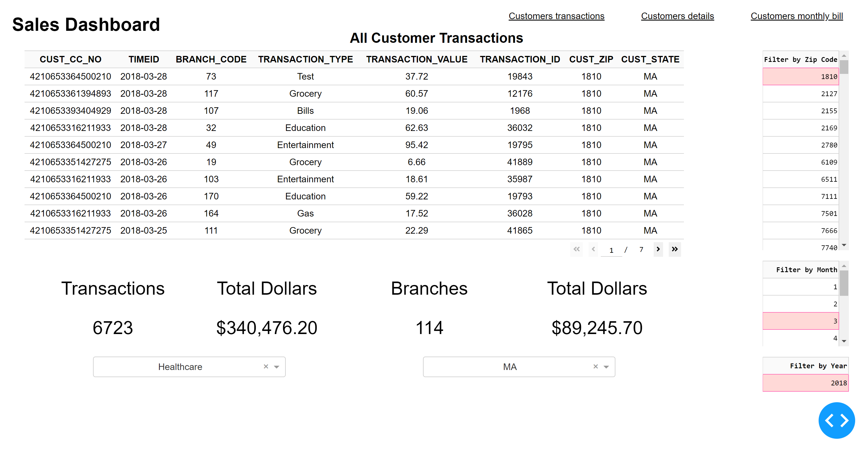Toggle year 2018 in Filter by Year
The image size is (868, 455).
[805, 383]
